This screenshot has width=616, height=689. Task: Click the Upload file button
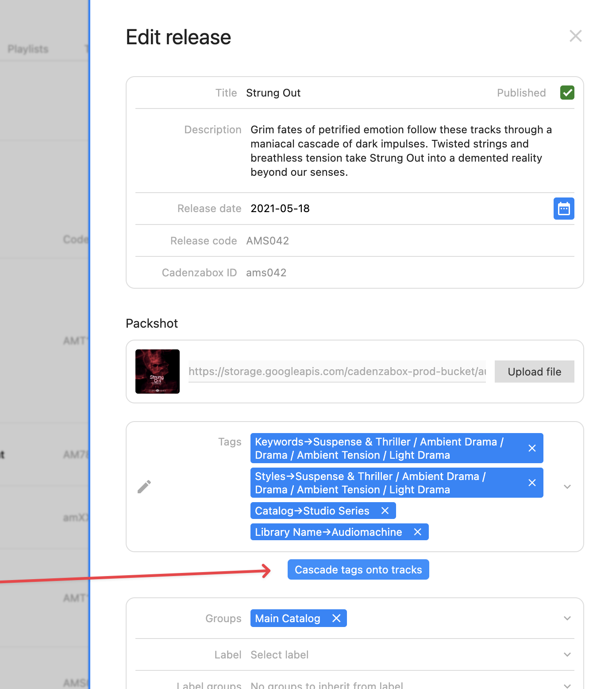point(535,372)
